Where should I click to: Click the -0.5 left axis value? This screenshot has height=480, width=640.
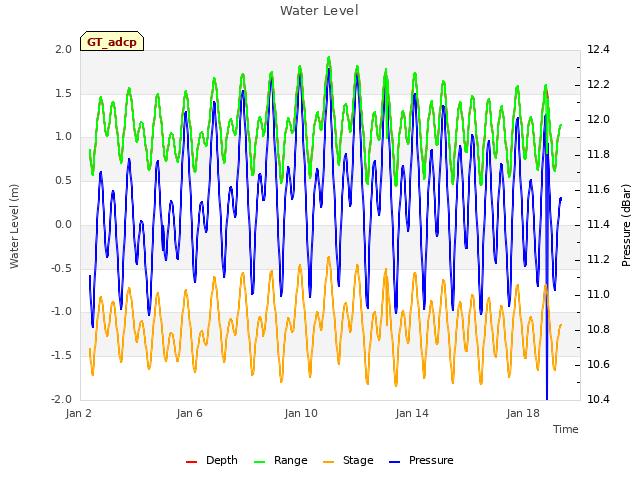click(x=61, y=268)
